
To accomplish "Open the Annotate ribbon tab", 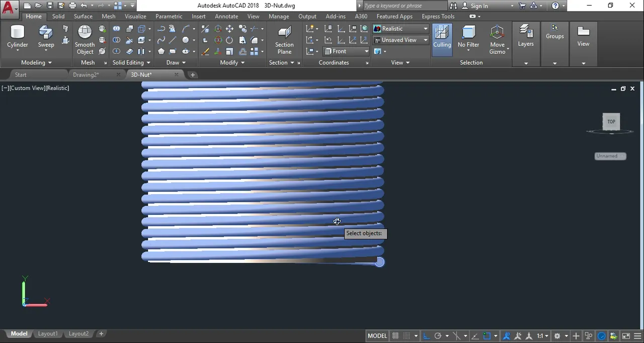I will (x=226, y=16).
